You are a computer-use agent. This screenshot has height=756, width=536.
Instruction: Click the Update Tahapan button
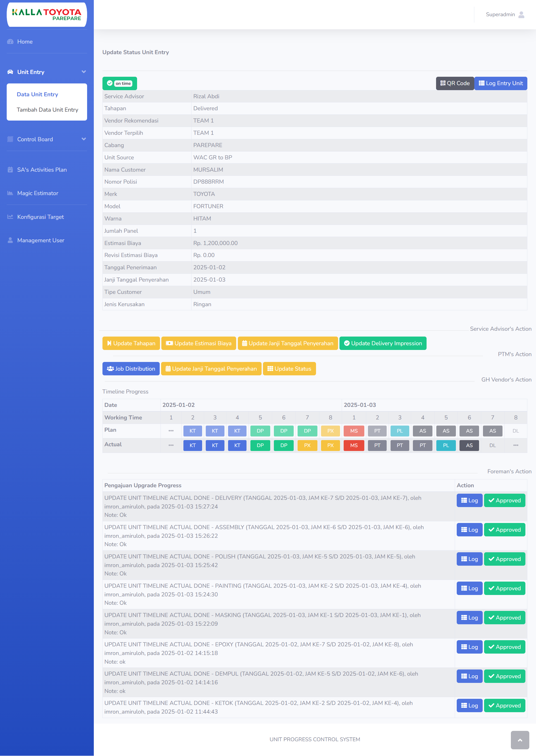(131, 343)
